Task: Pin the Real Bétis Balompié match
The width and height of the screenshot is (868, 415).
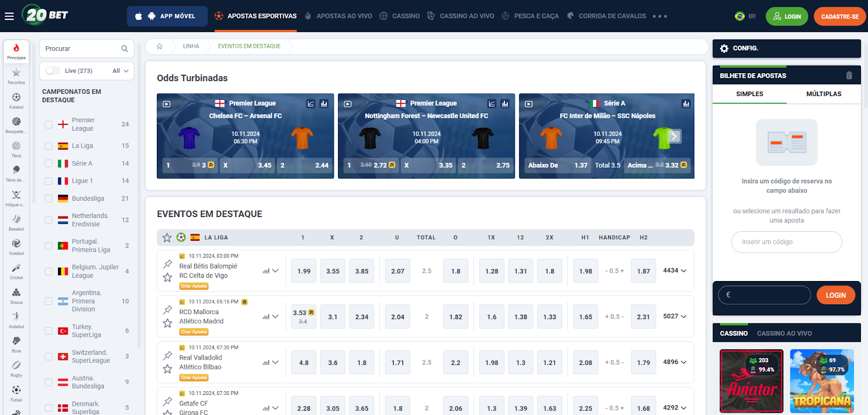Action: 168,264
